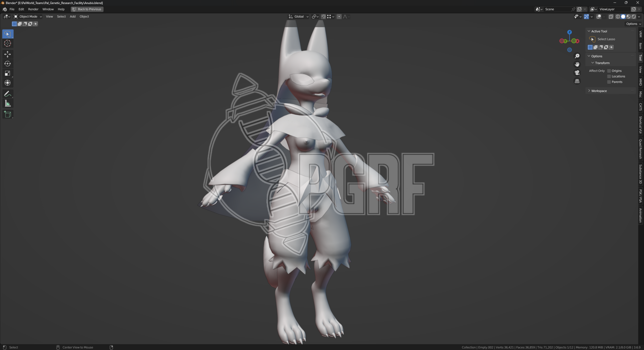644x350 pixels.
Task: Activate the Rotate tool
Action: (7, 64)
